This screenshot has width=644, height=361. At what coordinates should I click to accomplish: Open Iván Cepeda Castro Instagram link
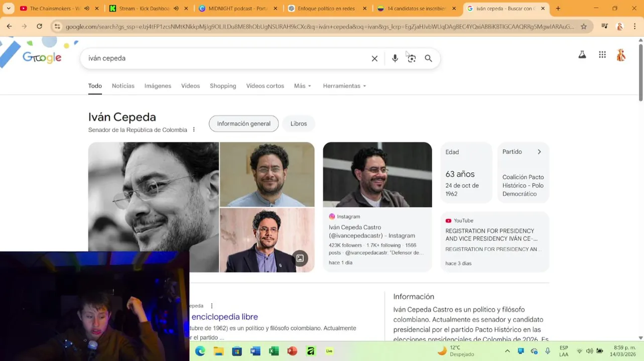coord(372,232)
